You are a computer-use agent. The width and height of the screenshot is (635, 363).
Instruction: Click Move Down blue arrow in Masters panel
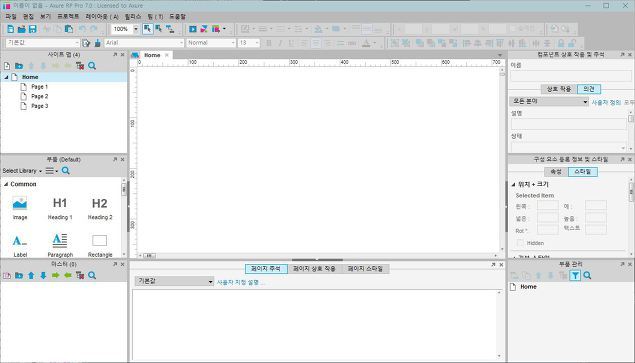coord(43,275)
